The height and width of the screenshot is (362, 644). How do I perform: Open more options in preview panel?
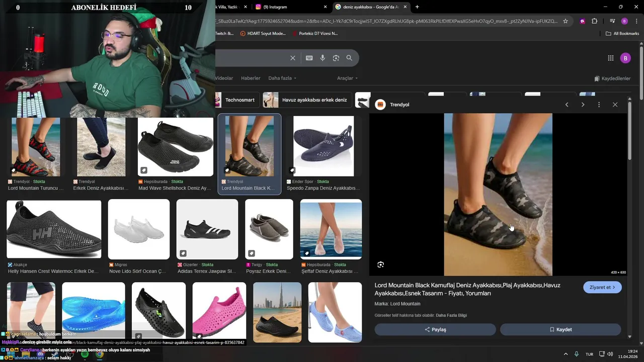(x=599, y=105)
